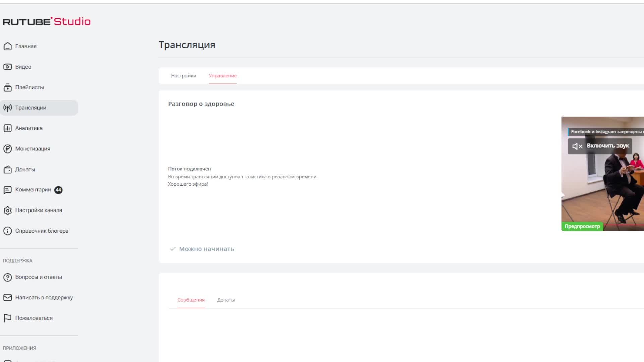The width and height of the screenshot is (644, 362).
Task: Select the Сообщения tab
Action: [x=191, y=300]
